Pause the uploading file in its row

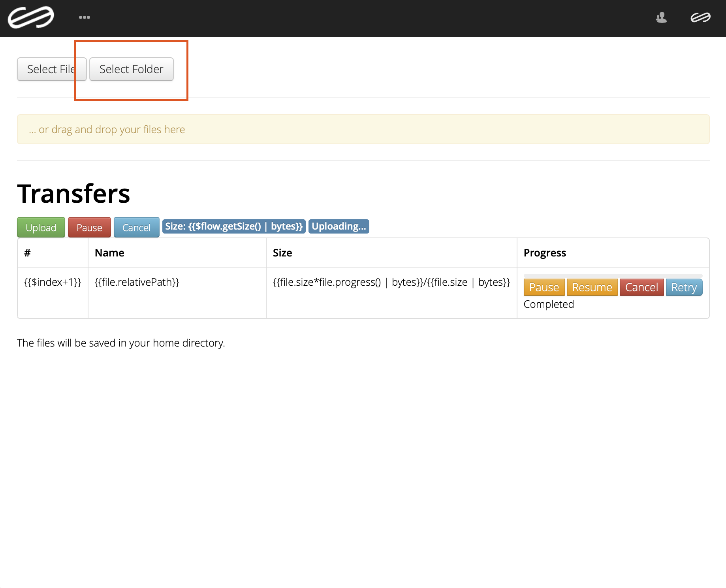[544, 287]
